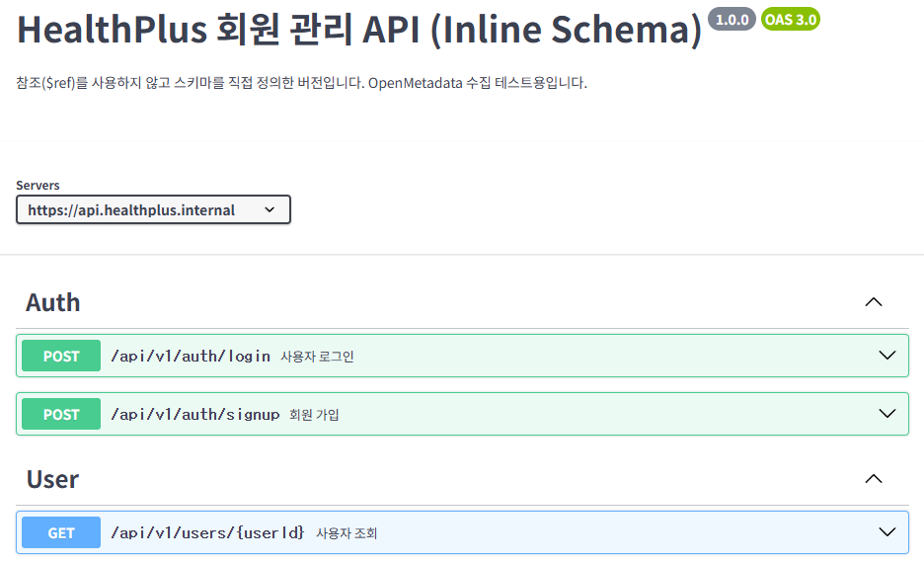Expand the login endpoint chevron arrow
The image size is (924, 563).
[886, 356]
